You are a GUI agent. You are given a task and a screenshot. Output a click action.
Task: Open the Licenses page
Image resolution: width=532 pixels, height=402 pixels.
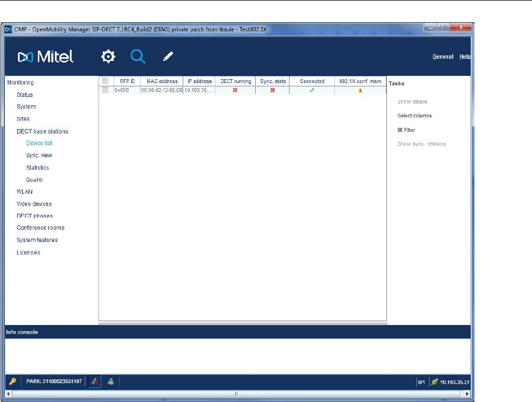point(28,252)
